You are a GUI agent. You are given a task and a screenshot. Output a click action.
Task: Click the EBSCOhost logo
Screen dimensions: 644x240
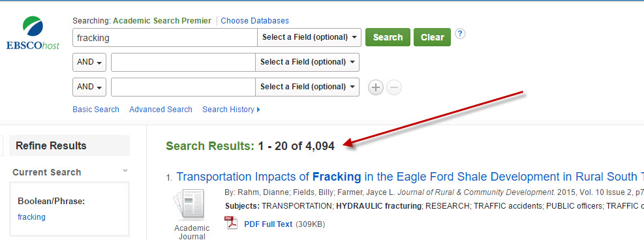click(33, 33)
